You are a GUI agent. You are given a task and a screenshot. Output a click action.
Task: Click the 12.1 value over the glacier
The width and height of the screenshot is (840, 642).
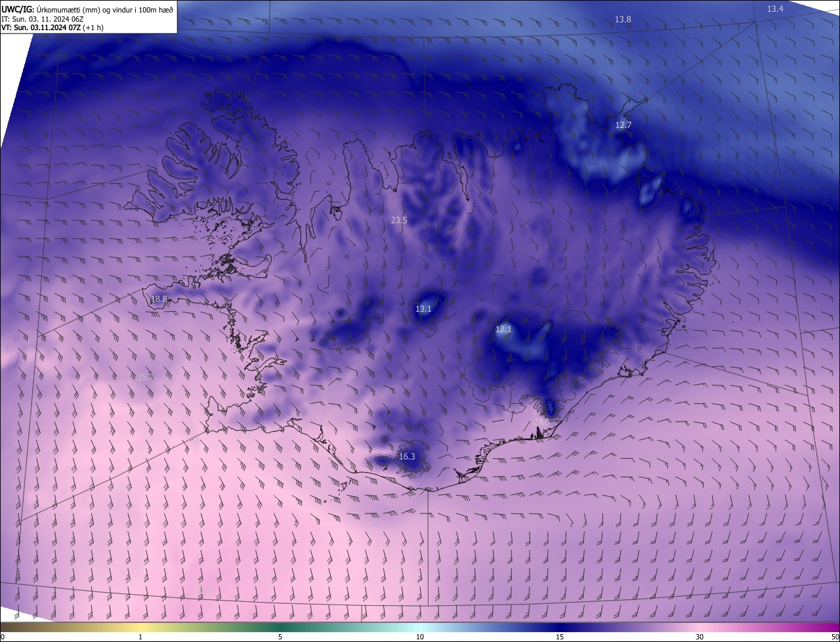tap(503, 330)
